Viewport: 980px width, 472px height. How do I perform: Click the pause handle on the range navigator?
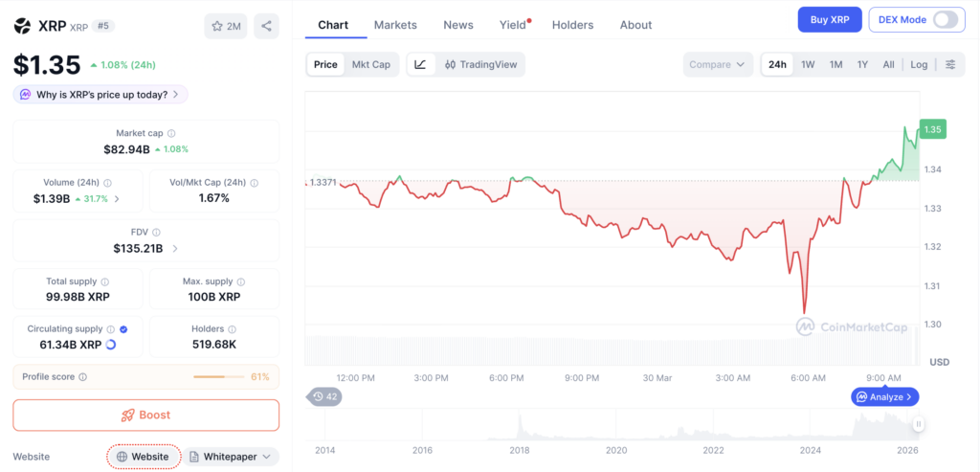[918, 424]
